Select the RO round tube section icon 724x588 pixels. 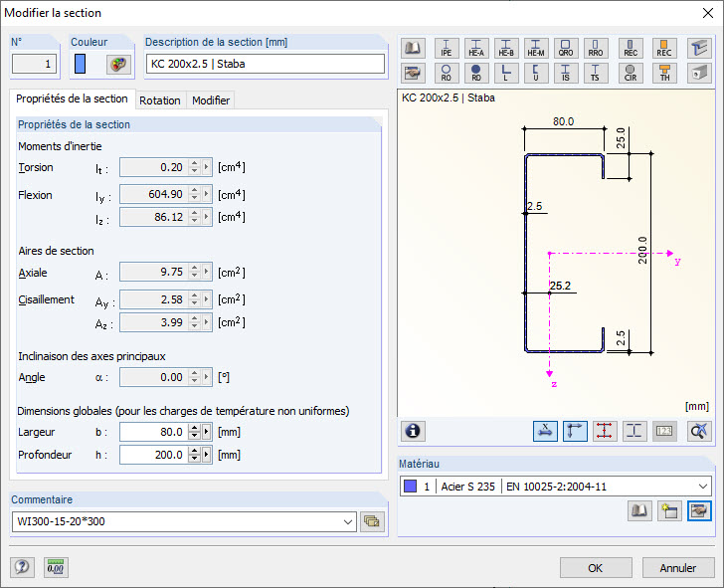447,73
